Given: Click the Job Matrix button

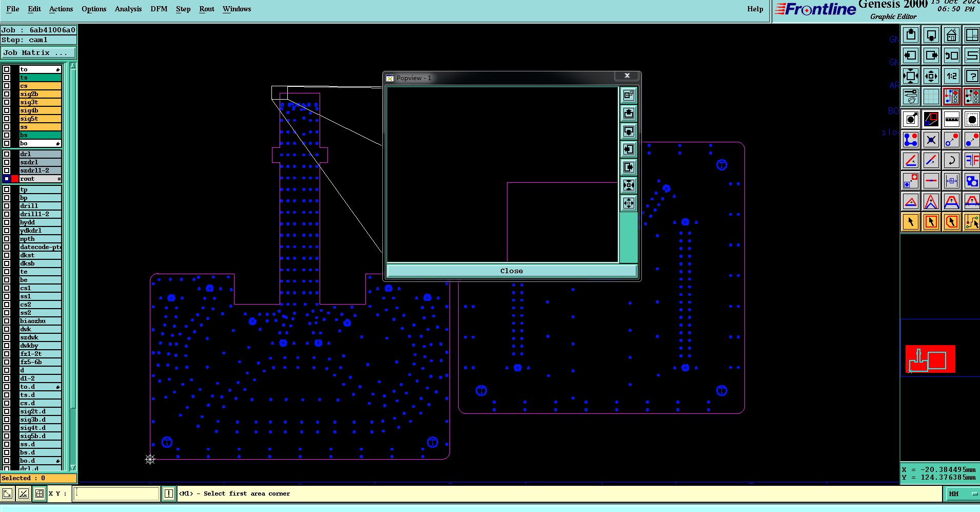Looking at the screenshot, I should coord(38,53).
